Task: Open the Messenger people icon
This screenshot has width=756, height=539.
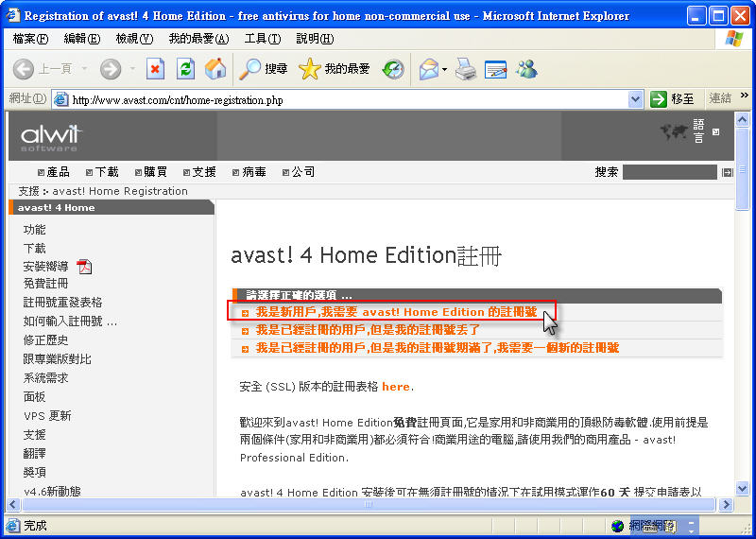Action: (526, 69)
